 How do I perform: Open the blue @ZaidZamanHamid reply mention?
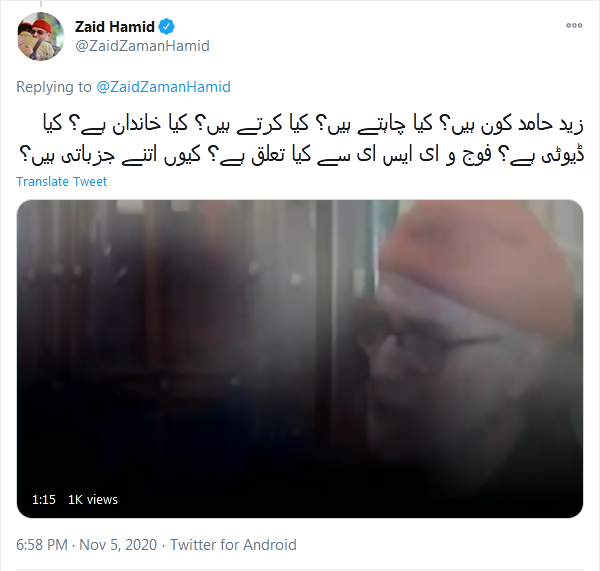pyautogui.click(x=163, y=87)
